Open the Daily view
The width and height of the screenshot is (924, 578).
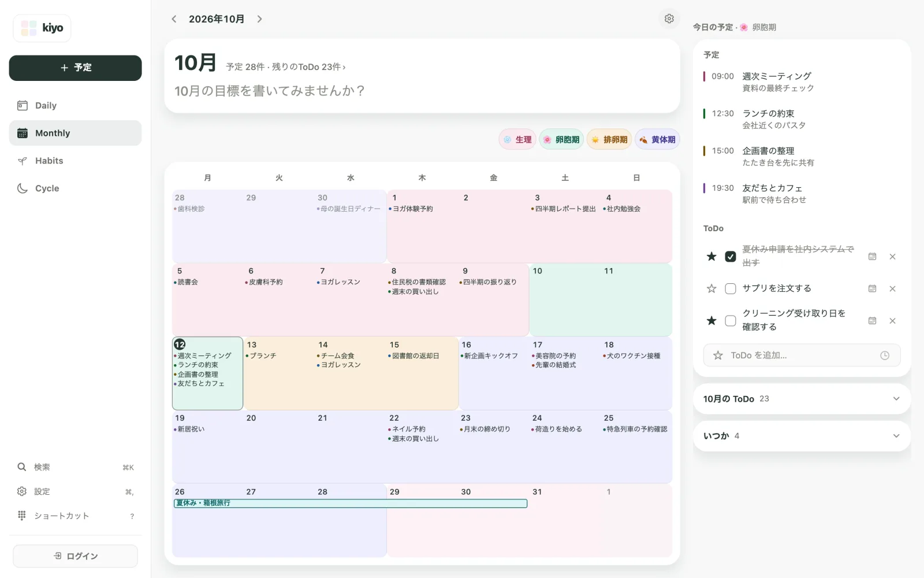click(x=75, y=105)
